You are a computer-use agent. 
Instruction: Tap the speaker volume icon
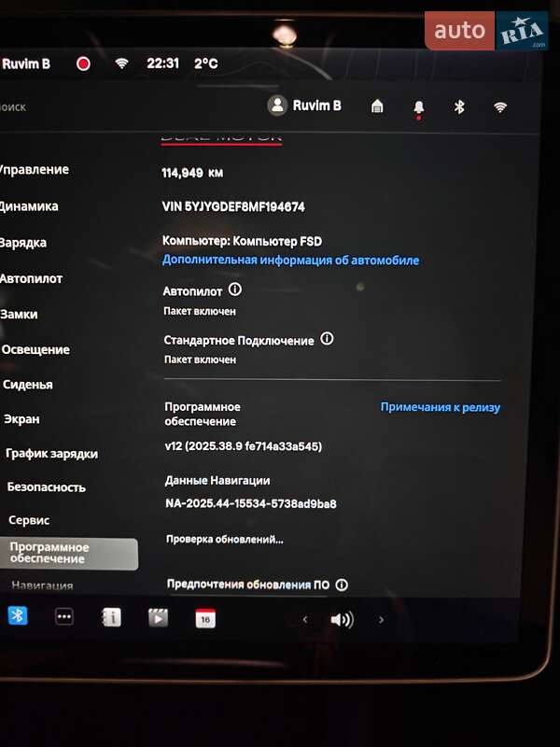point(342,620)
